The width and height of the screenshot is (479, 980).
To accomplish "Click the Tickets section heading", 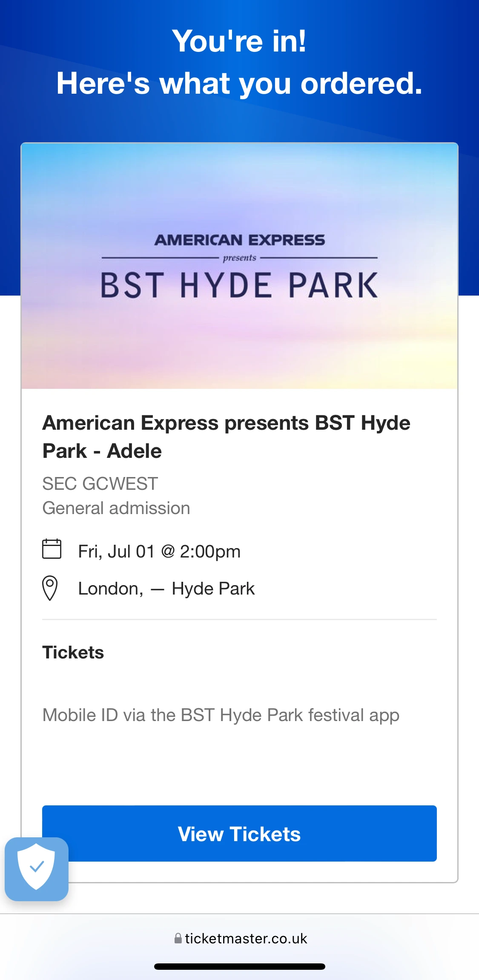I will [73, 652].
